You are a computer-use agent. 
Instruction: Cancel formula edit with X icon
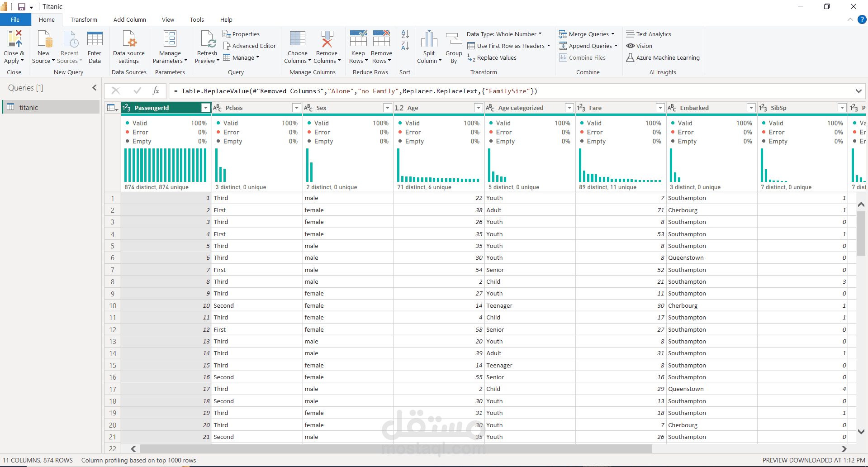(x=116, y=91)
